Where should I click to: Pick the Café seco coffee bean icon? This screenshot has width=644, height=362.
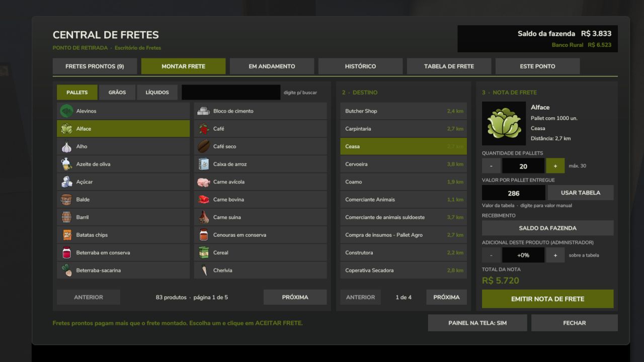203,146
